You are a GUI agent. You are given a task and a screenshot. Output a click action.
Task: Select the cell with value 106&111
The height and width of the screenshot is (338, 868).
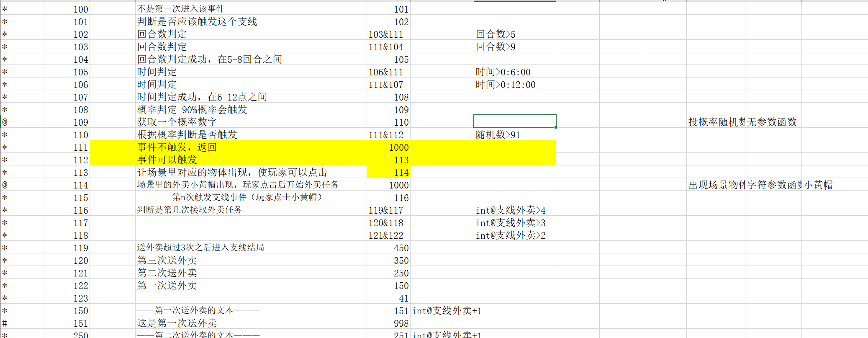point(388,71)
